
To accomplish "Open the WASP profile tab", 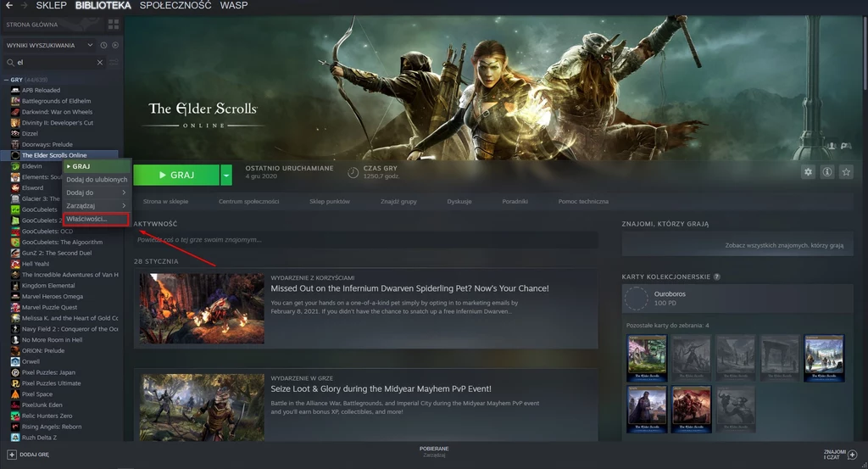I will [x=234, y=6].
